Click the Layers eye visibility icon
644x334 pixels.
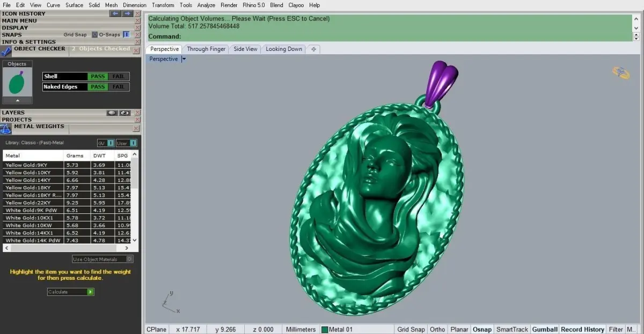click(x=125, y=113)
